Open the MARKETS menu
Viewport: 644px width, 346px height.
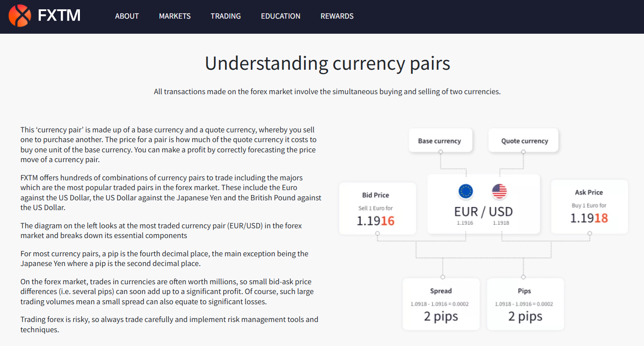[175, 16]
